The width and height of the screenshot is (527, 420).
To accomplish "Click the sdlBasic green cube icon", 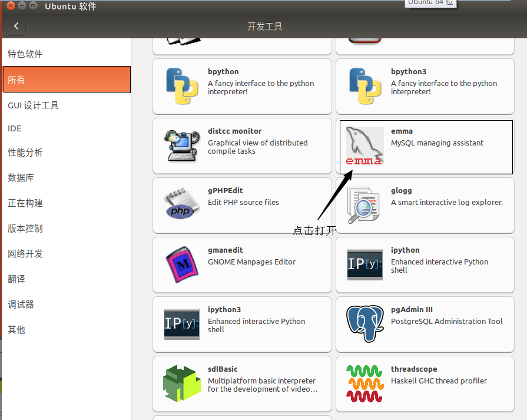I will (182, 383).
